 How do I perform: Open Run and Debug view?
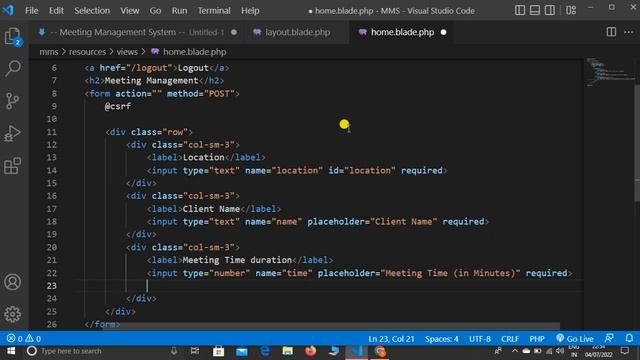pos(13,133)
